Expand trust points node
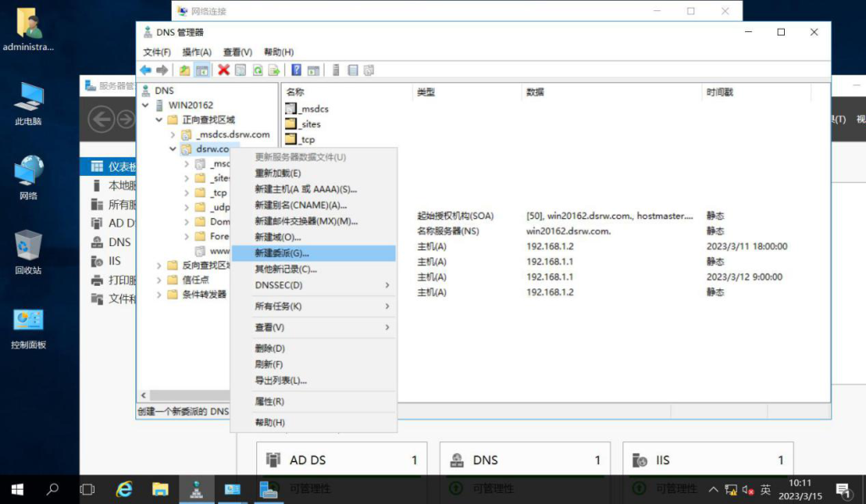This screenshot has width=866, height=504. point(159,280)
